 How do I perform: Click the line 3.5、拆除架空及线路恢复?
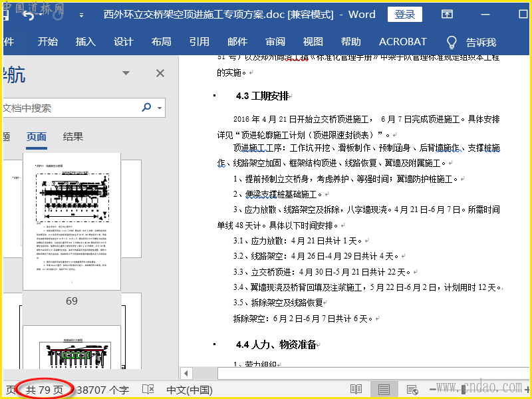point(278,303)
